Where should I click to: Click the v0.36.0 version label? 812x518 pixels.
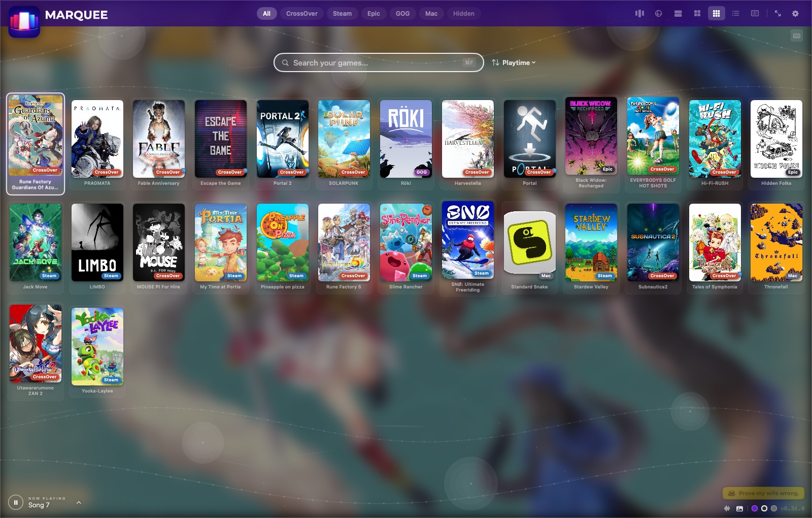(x=793, y=508)
